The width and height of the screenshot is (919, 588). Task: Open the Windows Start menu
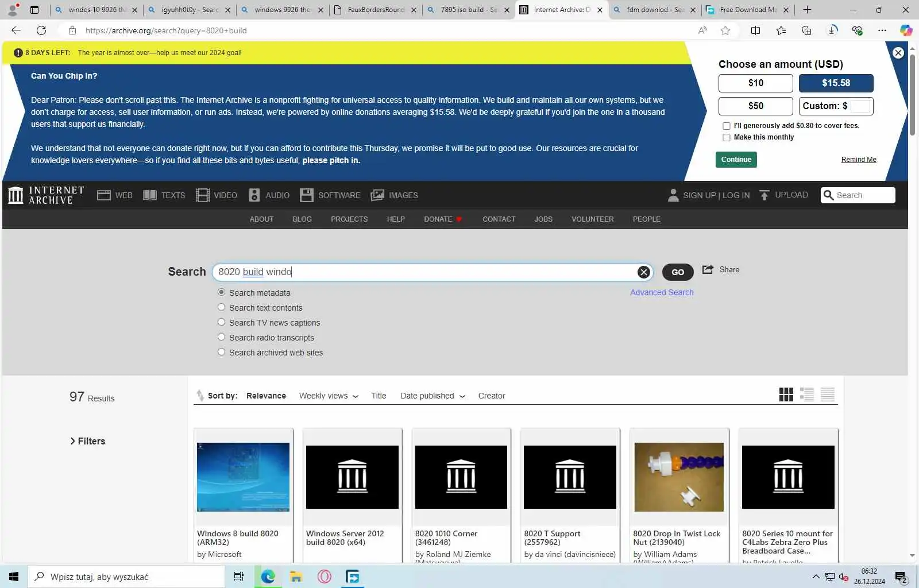coord(14,577)
